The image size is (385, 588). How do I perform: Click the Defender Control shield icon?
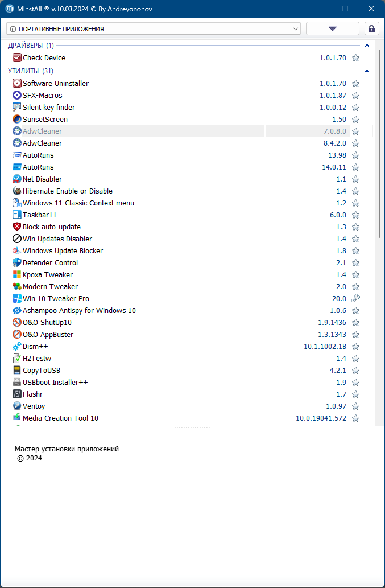(x=17, y=262)
